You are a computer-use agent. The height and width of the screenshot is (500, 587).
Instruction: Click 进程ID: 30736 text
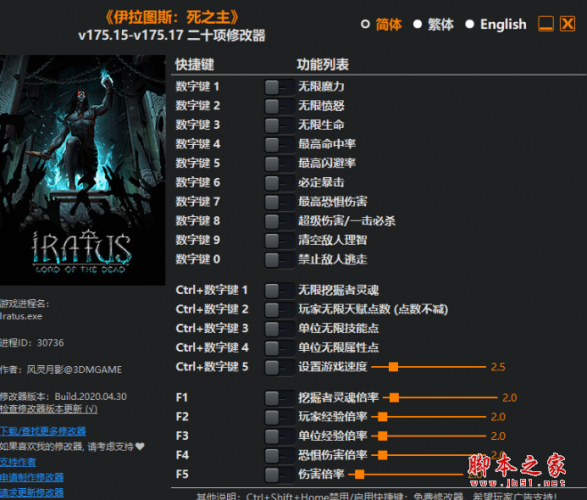(x=32, y=343)
